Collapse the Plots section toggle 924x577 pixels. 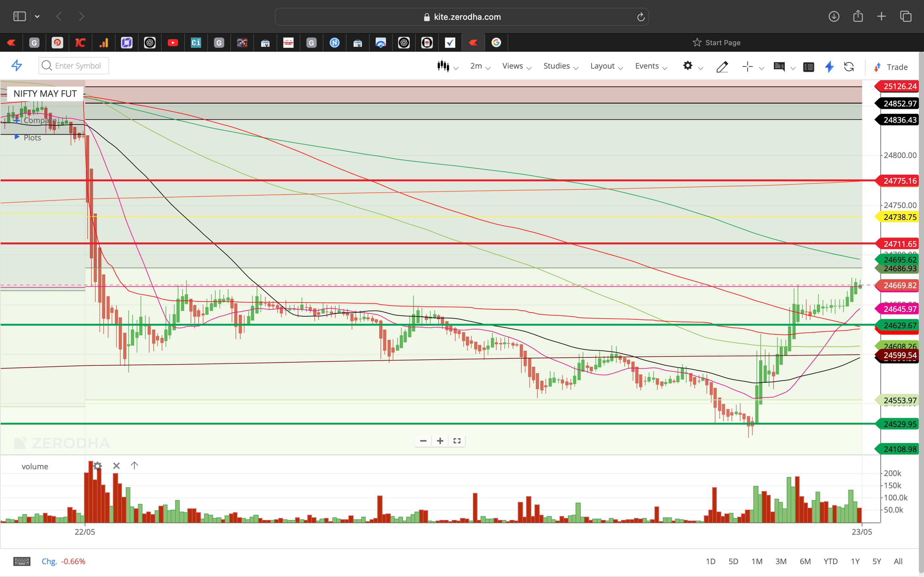click(17, 137)
